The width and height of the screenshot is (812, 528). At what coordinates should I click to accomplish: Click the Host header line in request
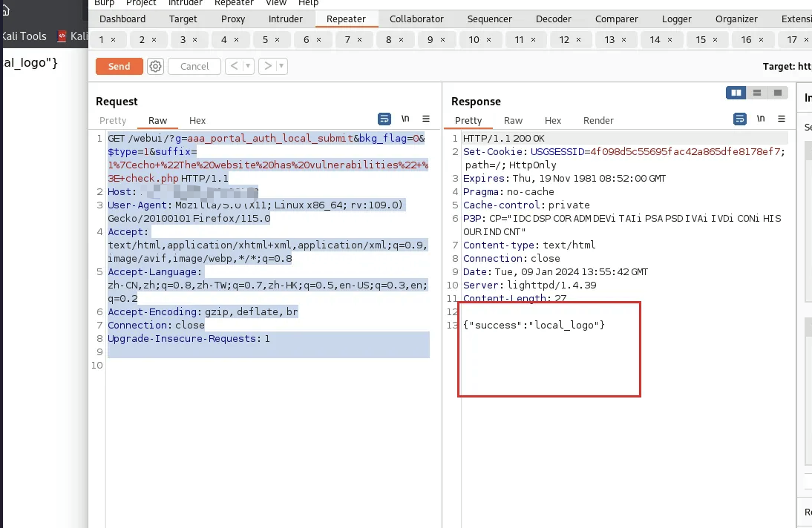[183, 192]
